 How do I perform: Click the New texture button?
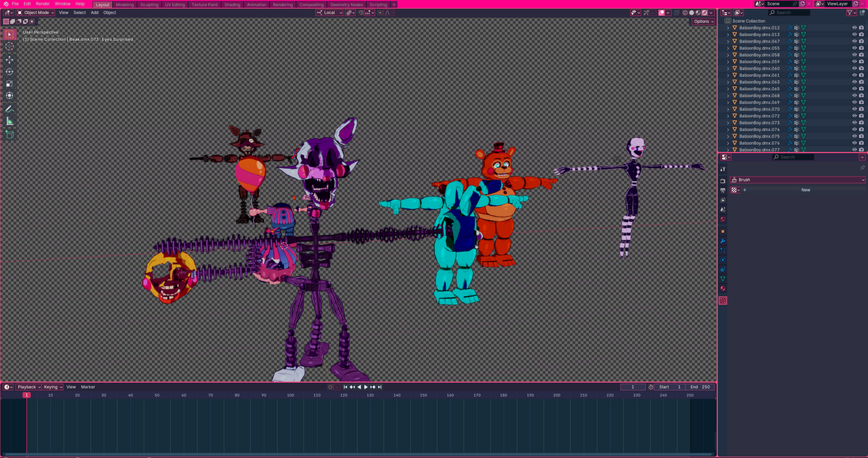pyautogui.click(x=806, y=190)
